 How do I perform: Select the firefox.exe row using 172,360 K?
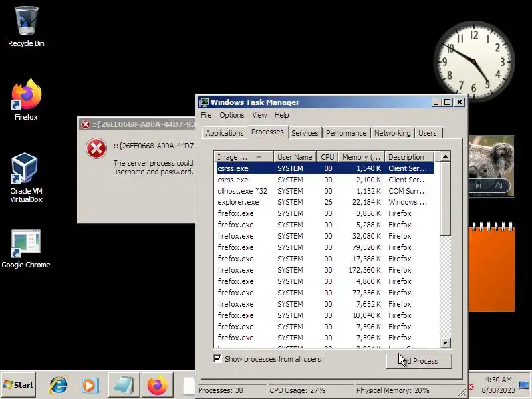(x=325, y=270)
